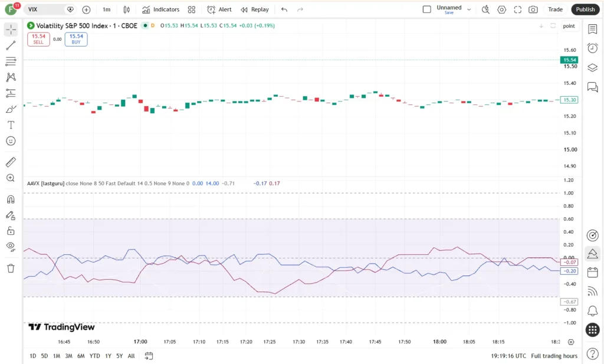Select the 5D date range
The image size is (604, 364).
pyautogui.click(x=44, y=356)
